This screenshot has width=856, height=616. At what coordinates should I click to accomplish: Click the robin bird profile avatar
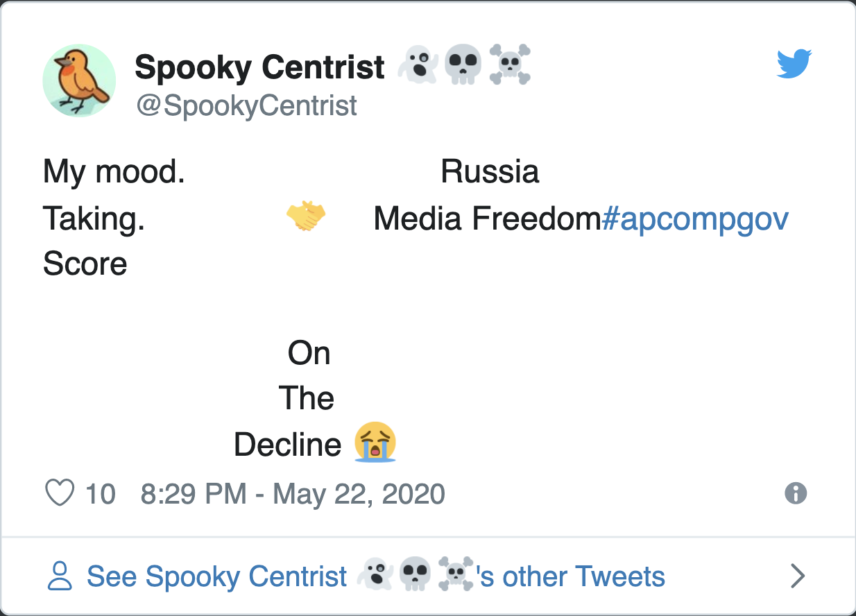[79, 80]
